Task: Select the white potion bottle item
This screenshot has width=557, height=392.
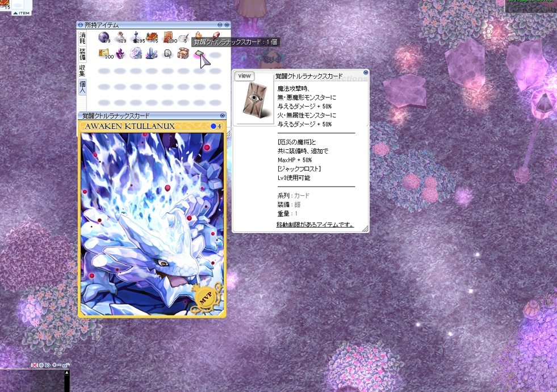Action: [x=120, y=37]
